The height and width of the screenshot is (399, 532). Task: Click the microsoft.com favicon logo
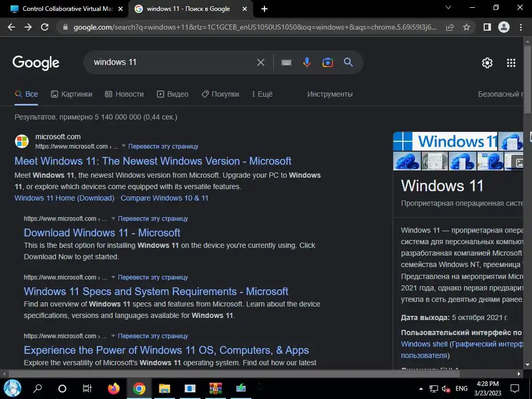tap(22, 141)
